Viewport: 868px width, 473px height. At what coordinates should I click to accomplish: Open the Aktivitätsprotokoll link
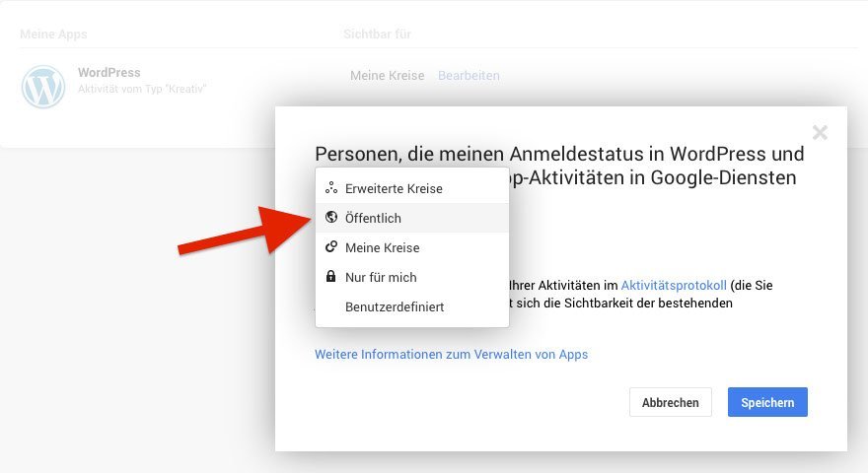coord(674,286)
